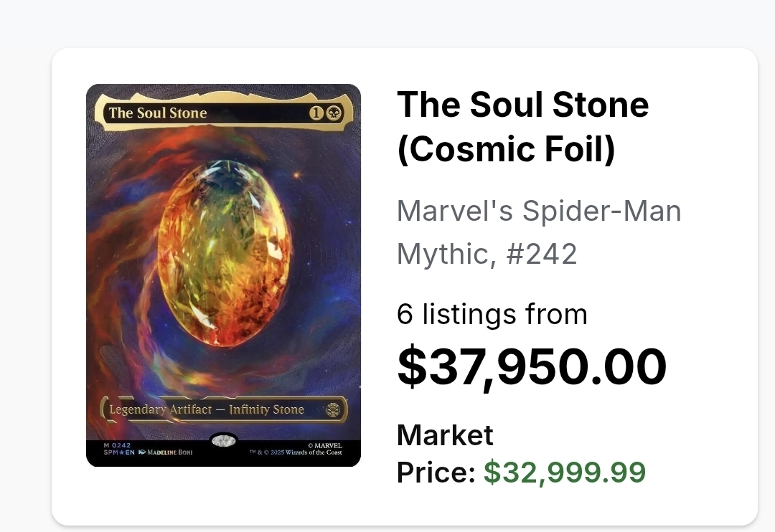Click the Mythic, #242 rarity text
The image size is (775, 532).
487,254
